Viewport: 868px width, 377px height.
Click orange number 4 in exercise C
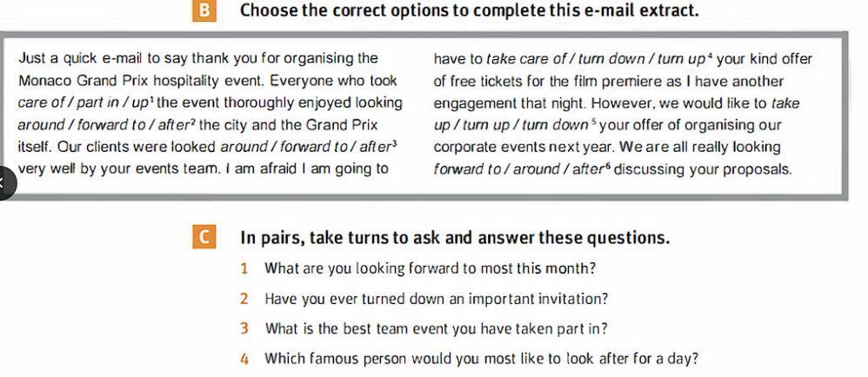click(244, 360)
